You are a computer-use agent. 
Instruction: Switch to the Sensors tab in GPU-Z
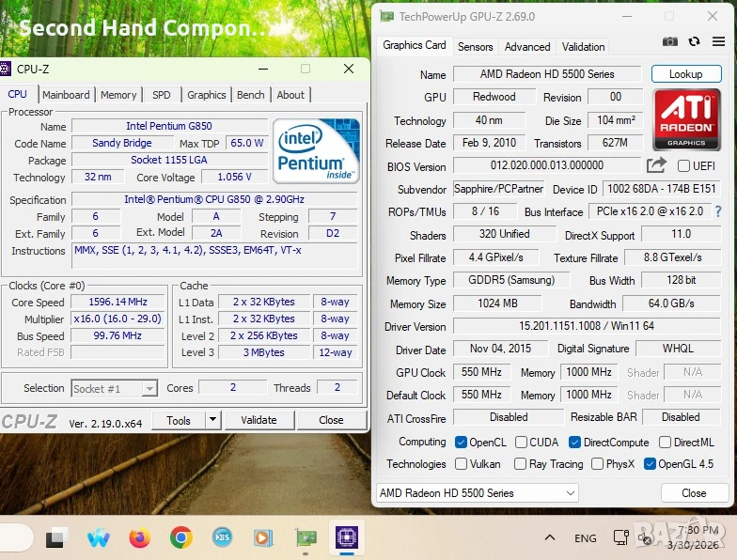tap(475, 46)
